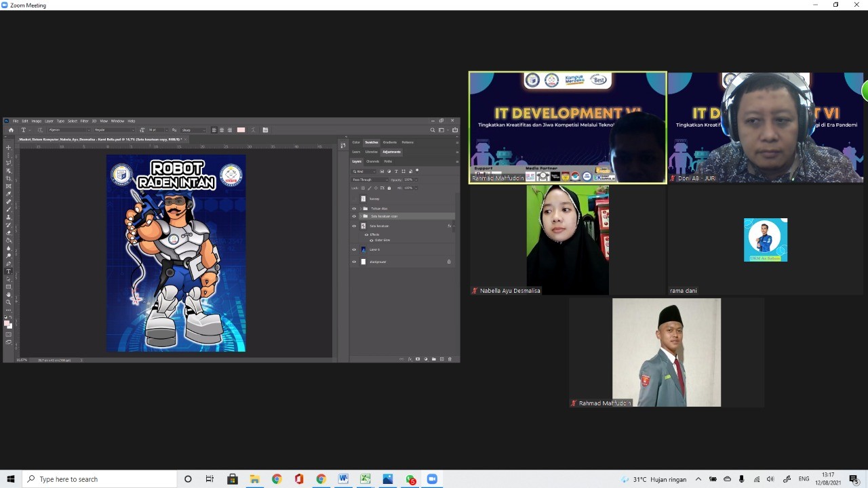This screenshot has height=488, width=868.
Task: Select the Clone Stamp tool
Action: tap(9, 218)
